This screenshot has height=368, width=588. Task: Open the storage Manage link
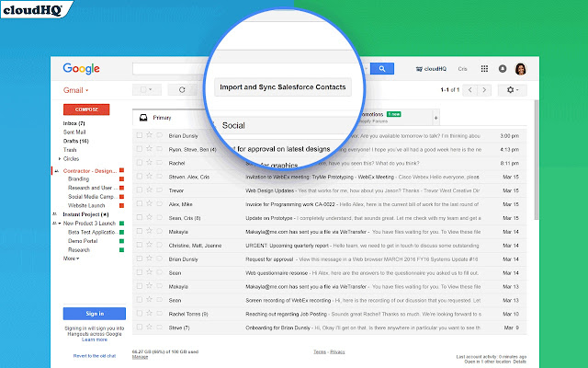point(140,357)
